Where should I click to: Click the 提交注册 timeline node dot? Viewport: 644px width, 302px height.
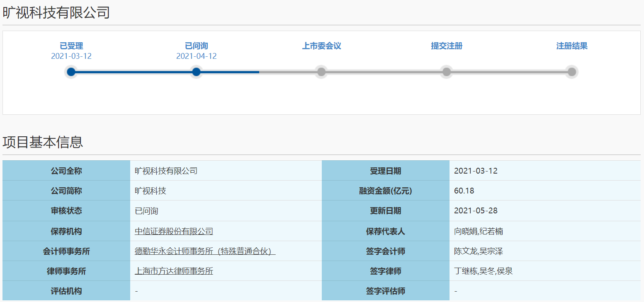tap(447, 72)
